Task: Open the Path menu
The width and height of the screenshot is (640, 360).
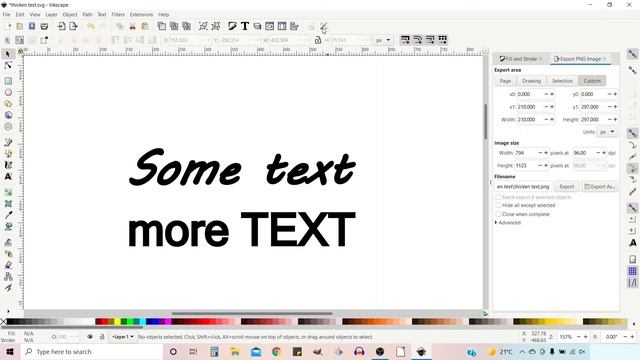Action: [x=87, y=14]
